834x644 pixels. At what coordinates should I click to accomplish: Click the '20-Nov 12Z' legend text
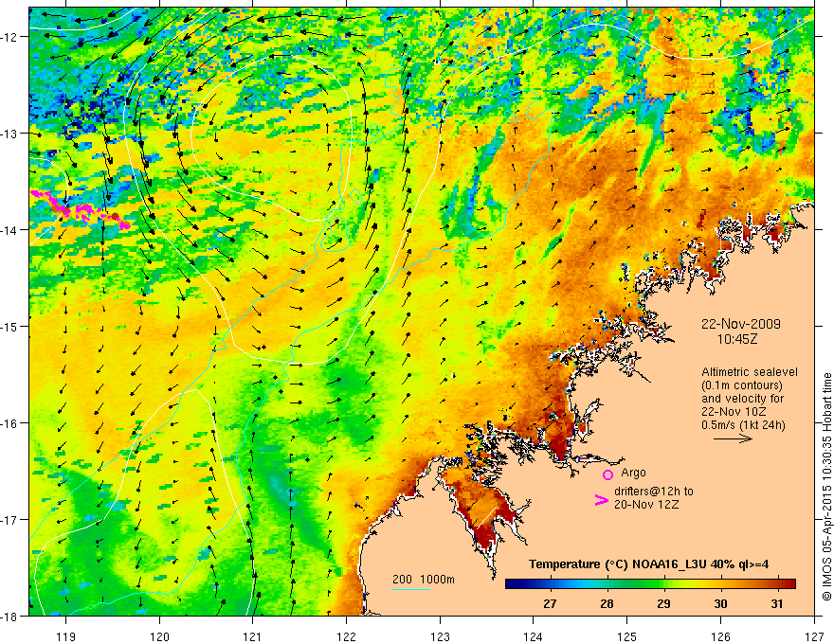646,505
